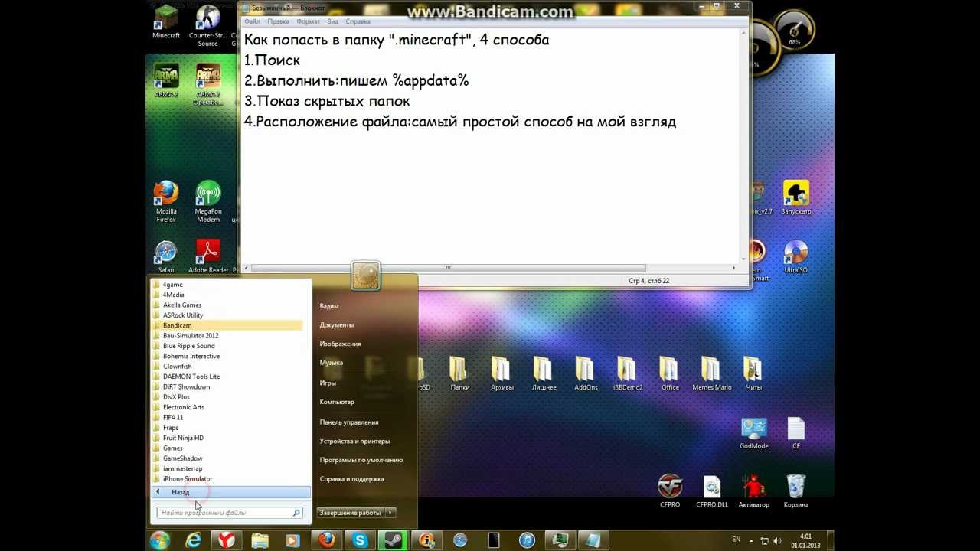Expand the Bohemia Interactive folder

pyautogui.click(x=227, y=356)
